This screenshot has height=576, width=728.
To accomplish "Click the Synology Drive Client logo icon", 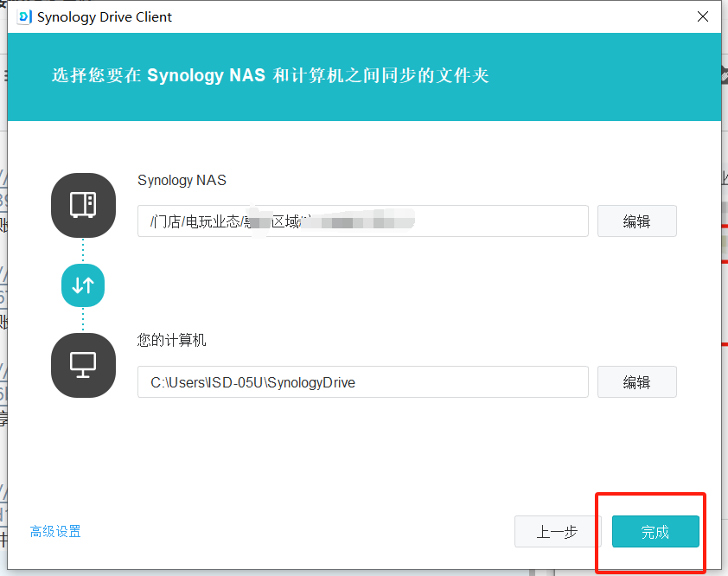I will click(24, 16).
